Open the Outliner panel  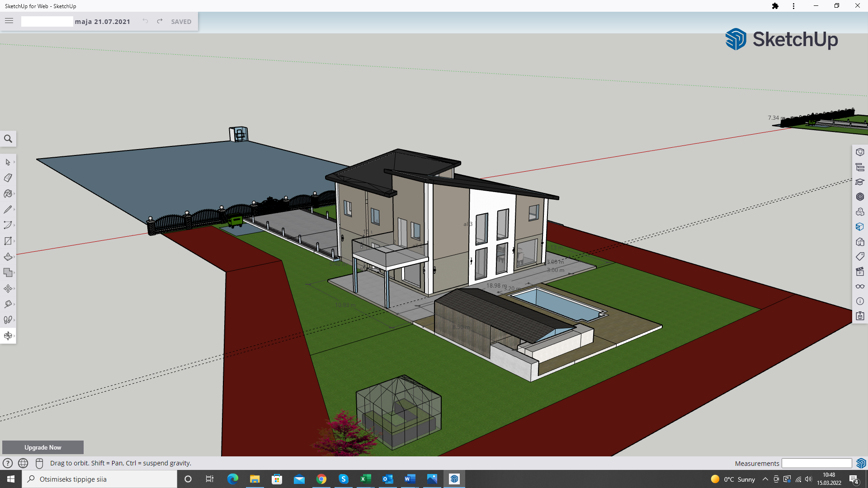(x=860, y=167)
